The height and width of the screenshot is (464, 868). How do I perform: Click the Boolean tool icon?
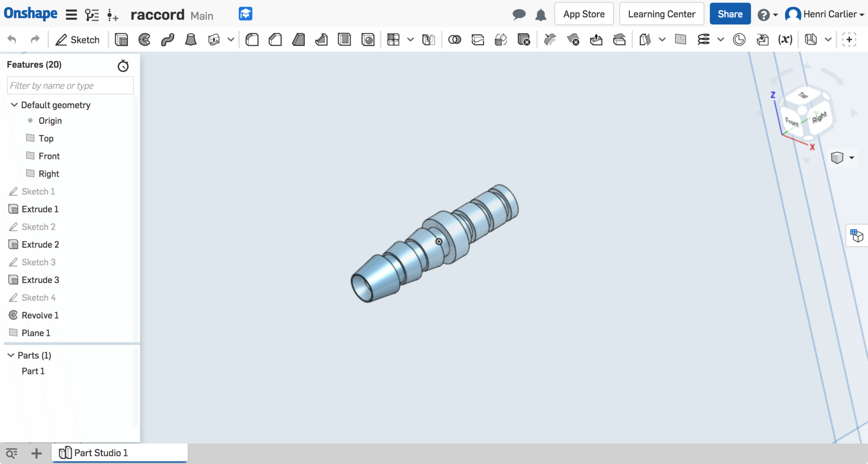coord(454,40)
